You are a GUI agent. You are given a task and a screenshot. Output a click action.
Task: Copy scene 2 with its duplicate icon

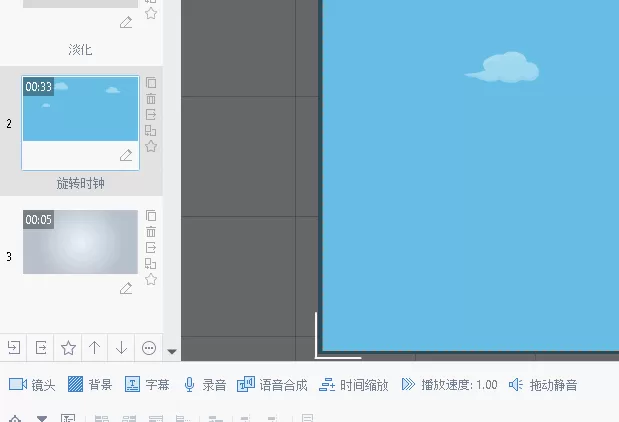(151, 83)
